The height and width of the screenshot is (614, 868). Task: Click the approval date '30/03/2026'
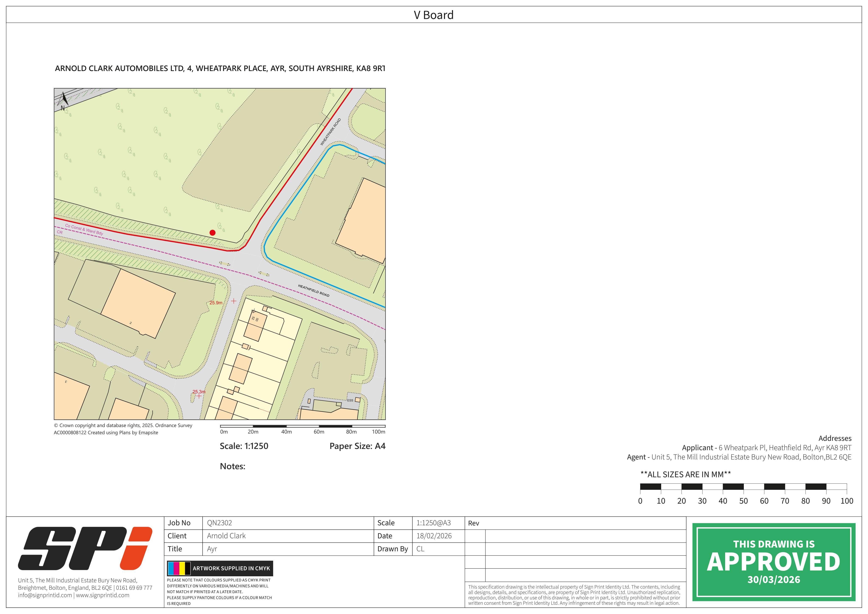pos(773,580)
